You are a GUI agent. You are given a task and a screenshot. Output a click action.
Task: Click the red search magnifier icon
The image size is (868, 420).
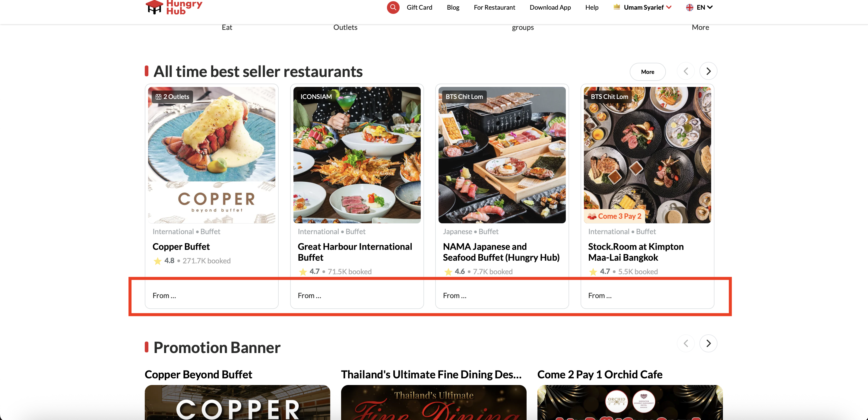coord(393,7)
